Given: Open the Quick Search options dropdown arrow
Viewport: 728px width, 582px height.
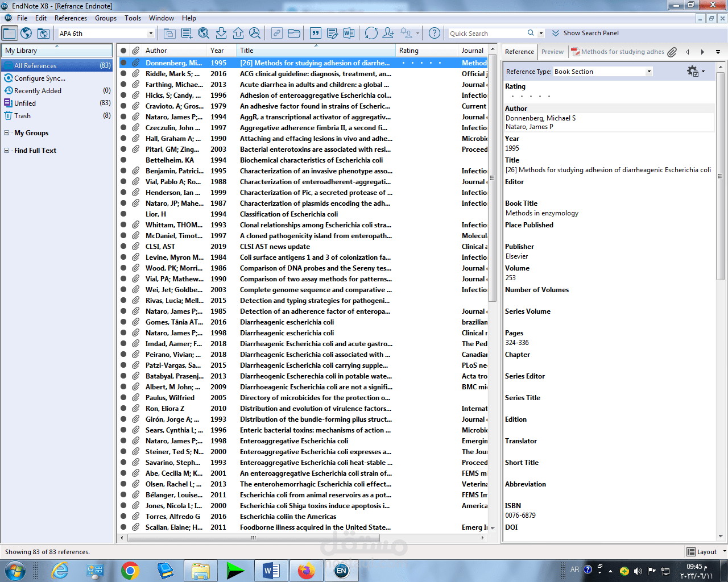Looking at the screenshot, I should coord(541,33).
